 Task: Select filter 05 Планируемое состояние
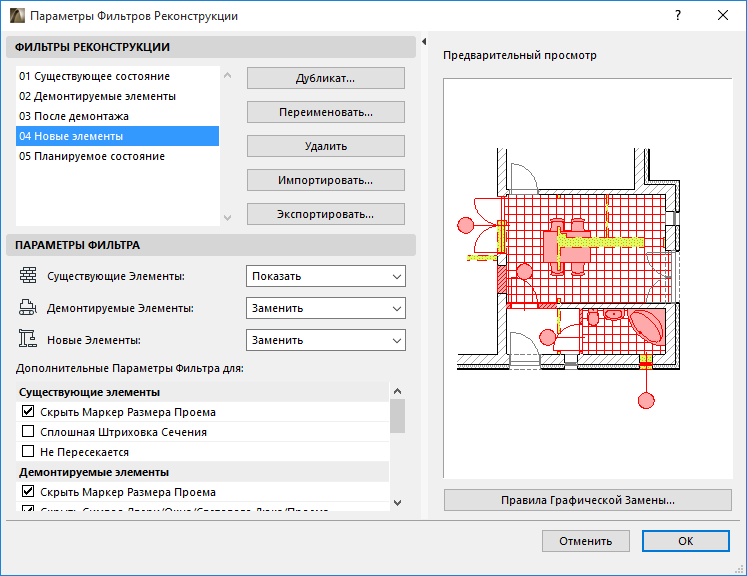tap(92, 156)
